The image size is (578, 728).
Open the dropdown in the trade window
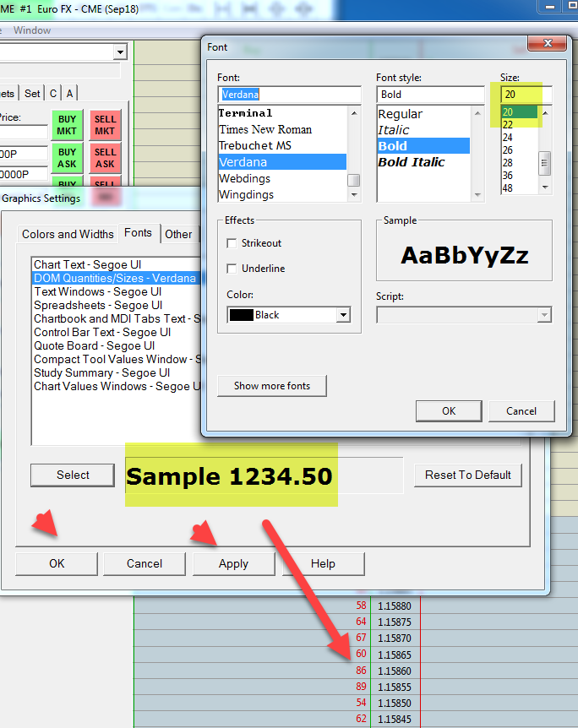click(120, 52)
